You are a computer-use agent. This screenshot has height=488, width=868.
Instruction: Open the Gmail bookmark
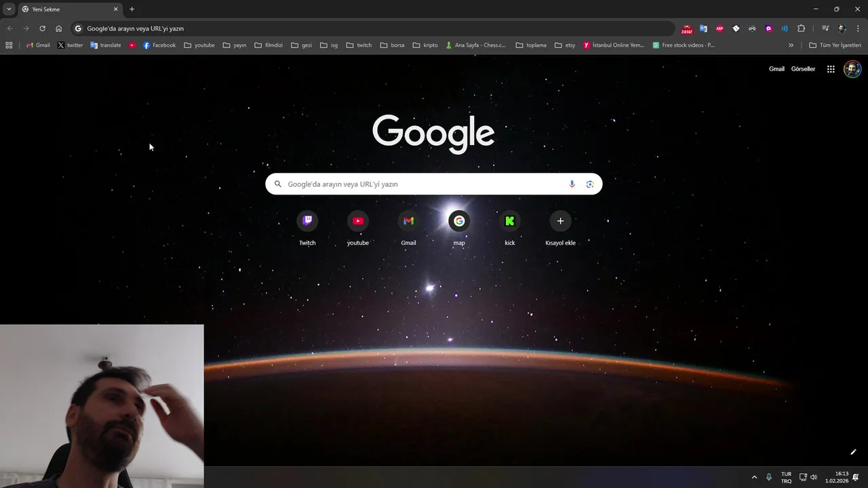tap(38, 45)
